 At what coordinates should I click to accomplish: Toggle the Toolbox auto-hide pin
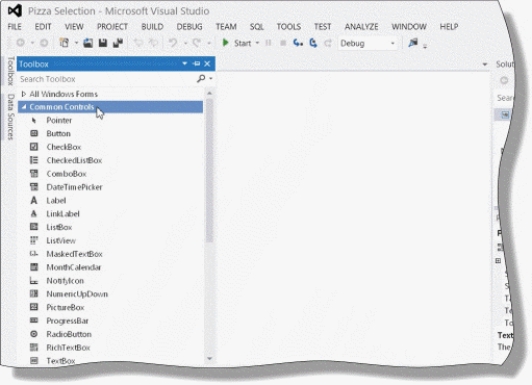196,64
